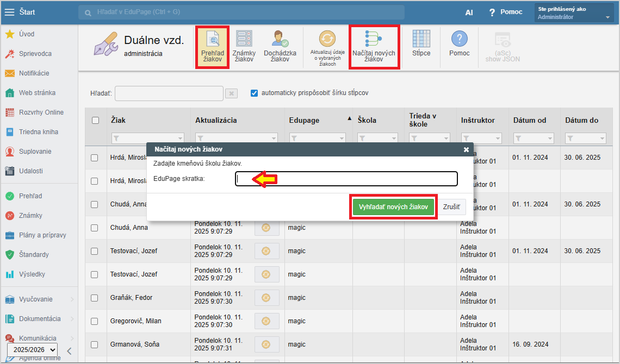
Task: Open Známky žiakov toolbar icon
Action: pyautogui.click(x=244, y=46)
